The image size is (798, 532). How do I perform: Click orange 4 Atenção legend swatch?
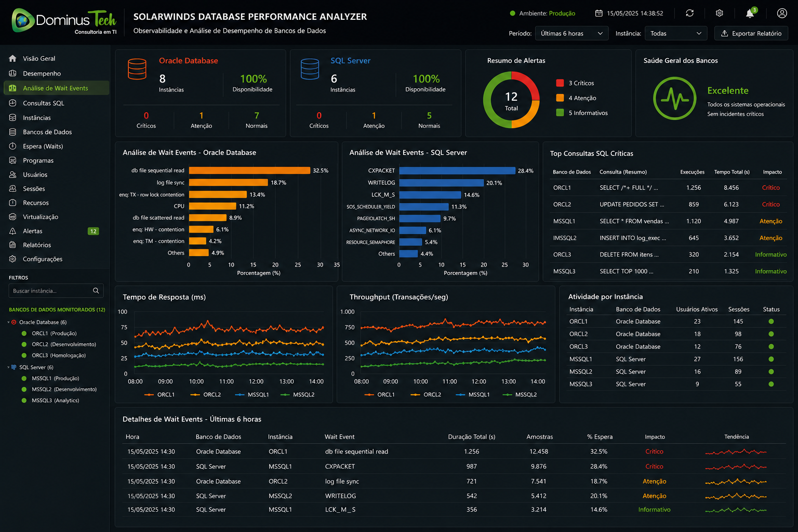click(x=560, y=98)
